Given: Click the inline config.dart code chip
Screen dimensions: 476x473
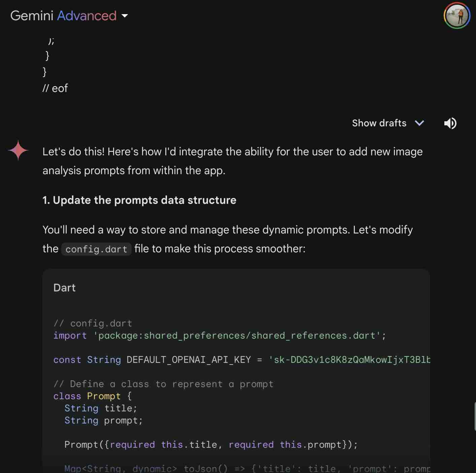Looking at the screenshot, I should [x=96, y=249].
